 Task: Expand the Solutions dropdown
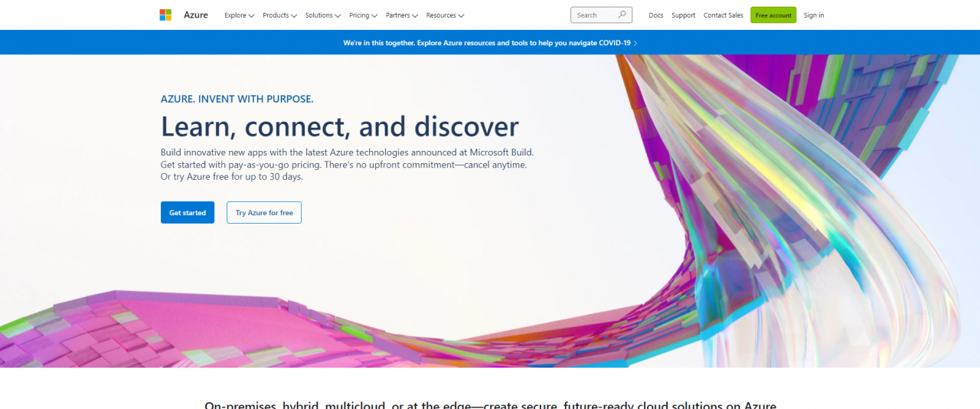(x=322, y=15)
